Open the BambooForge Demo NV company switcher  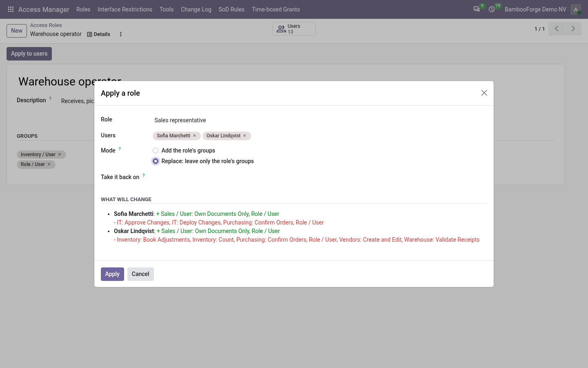tap(535, 9)
